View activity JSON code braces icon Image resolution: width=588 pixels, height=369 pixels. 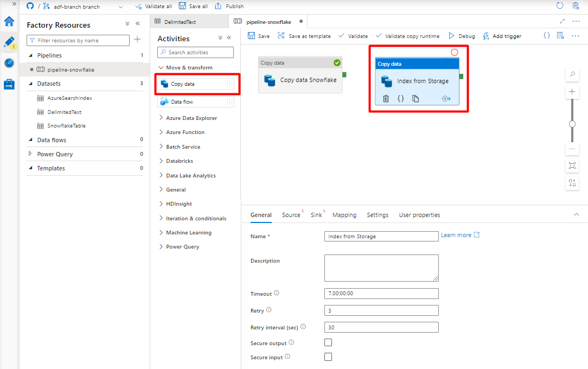tap(400, 99)
